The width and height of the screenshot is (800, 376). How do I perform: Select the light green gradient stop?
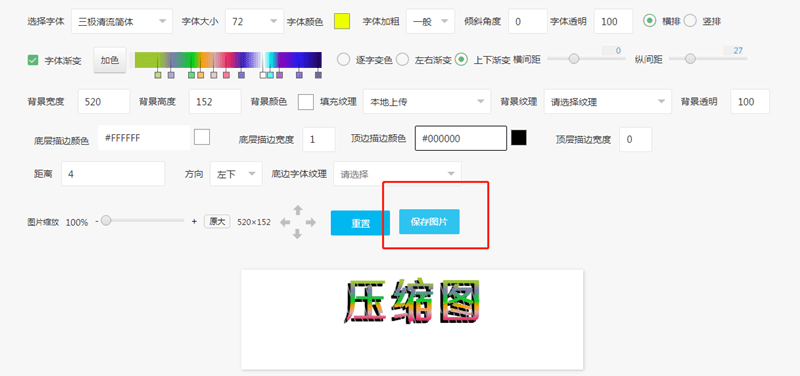(158, 75)
